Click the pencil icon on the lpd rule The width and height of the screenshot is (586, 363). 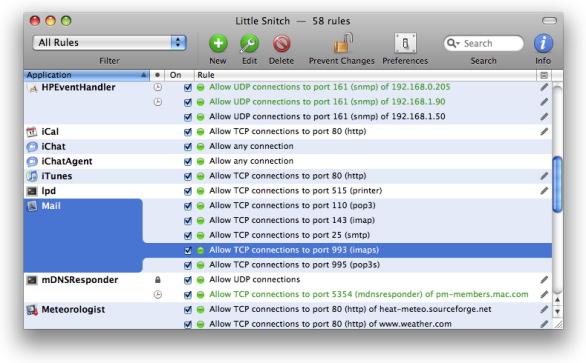544,191
